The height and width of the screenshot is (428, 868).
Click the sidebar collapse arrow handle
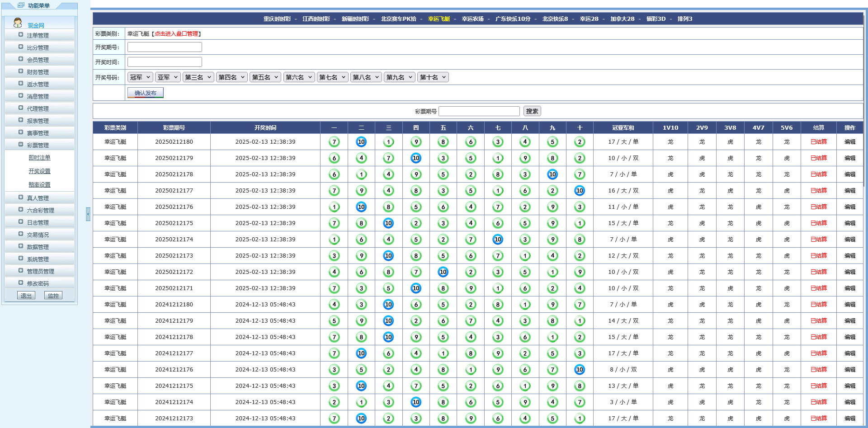point(88,214)
